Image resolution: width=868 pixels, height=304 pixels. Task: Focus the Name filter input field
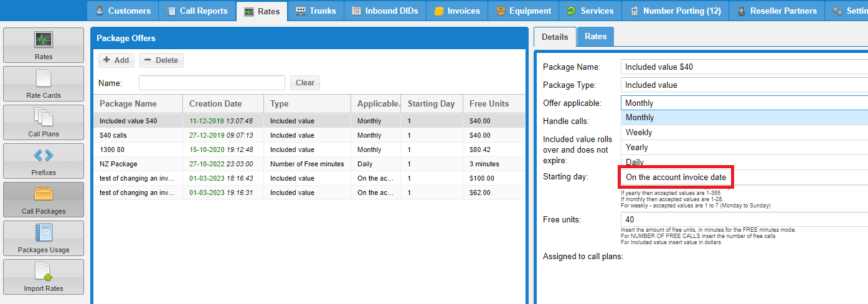point(212,83)
